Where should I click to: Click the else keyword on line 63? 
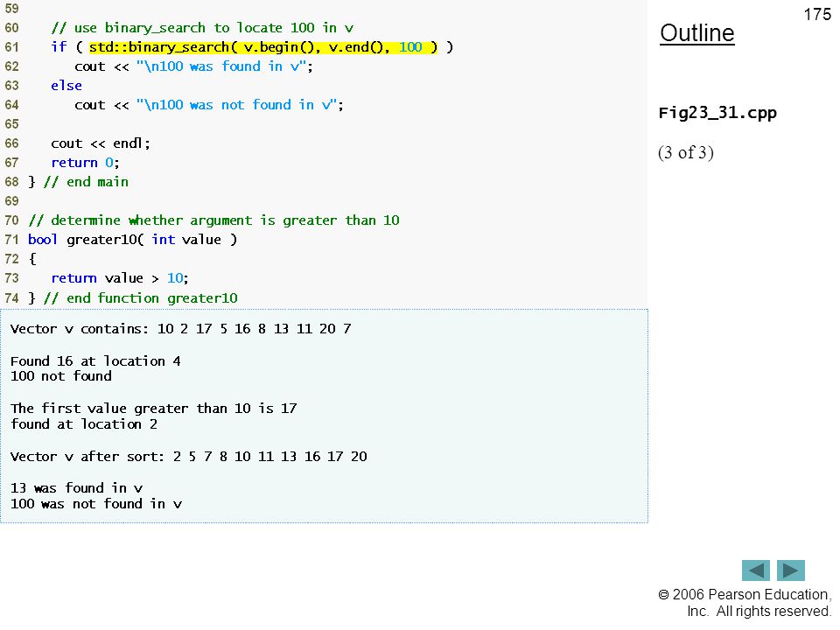click(66, 86)
